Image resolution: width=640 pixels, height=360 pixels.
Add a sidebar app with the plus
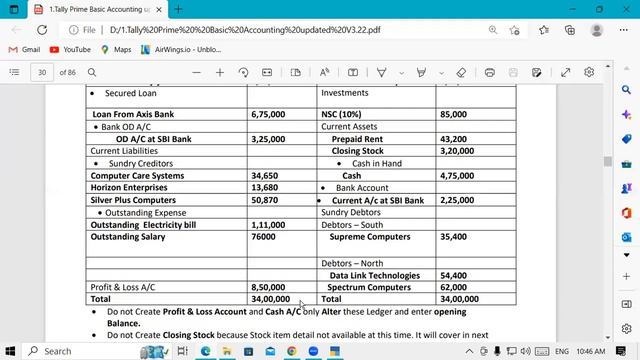coord(627,276)
